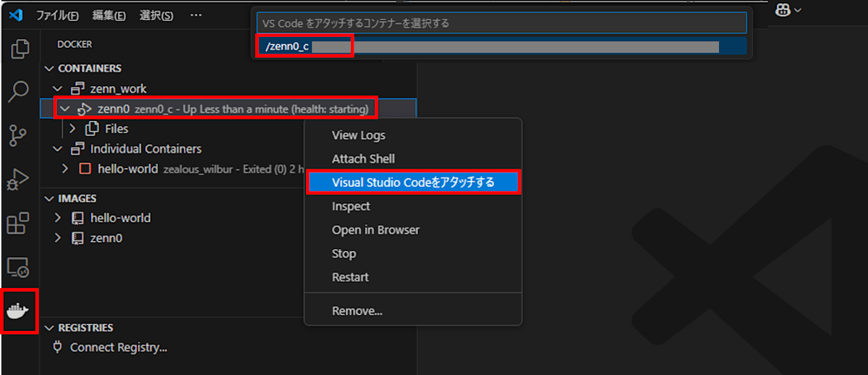Open Remote Explorer view
Image resolution: width=868 pixels, height=375 pixels.
[x=17, y=268]
